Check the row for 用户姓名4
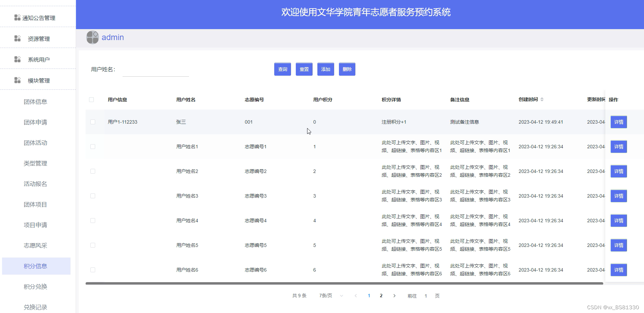 (x=93, y=221)
